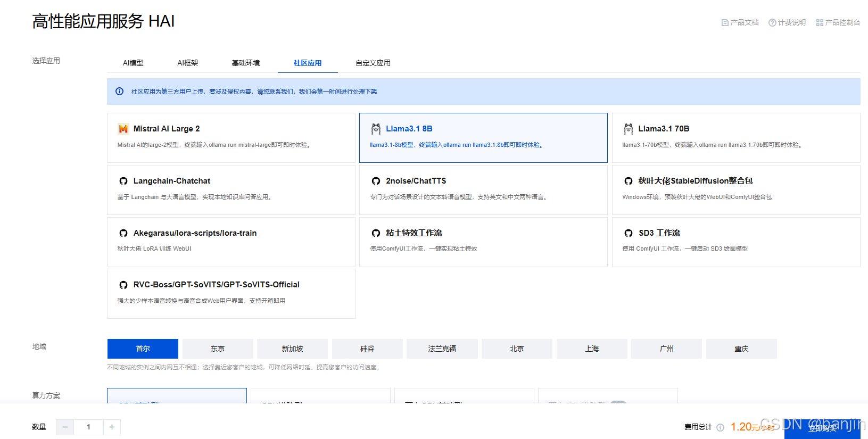
Task: Click the Langchain-Chatchat GitHub icon
Action: (x=123, y=181)
